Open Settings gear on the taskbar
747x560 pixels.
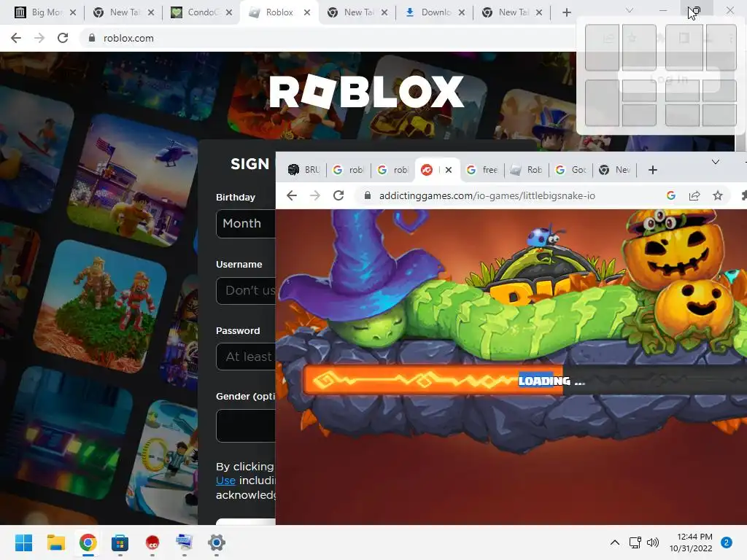pyautogui.click(x=216, y=542)
